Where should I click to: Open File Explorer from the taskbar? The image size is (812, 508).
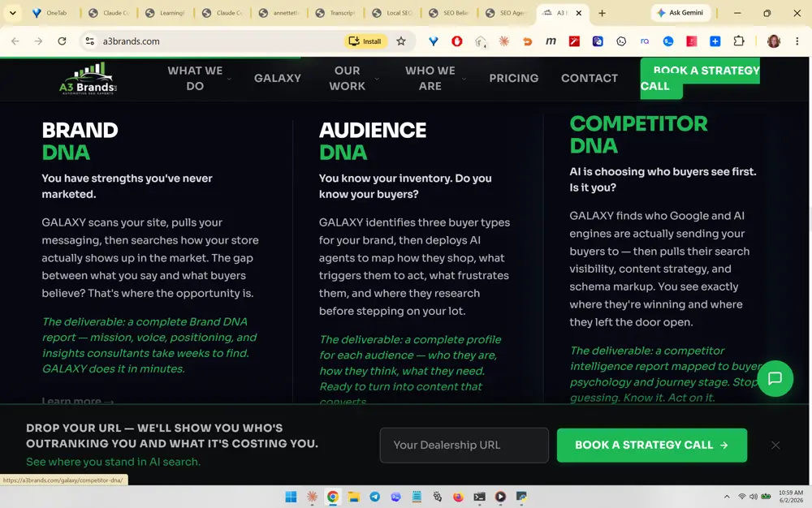tap(354, 497)
